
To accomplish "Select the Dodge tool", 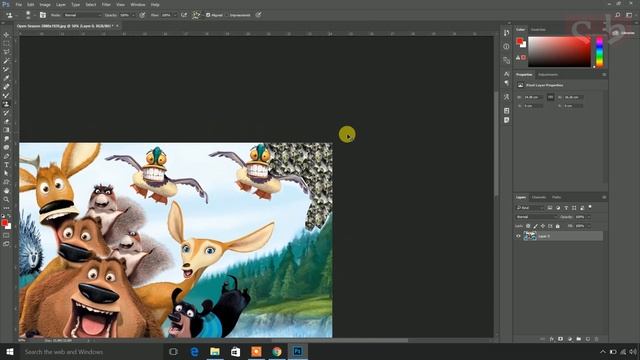I will pyautogui.click(x=6, y=147).
